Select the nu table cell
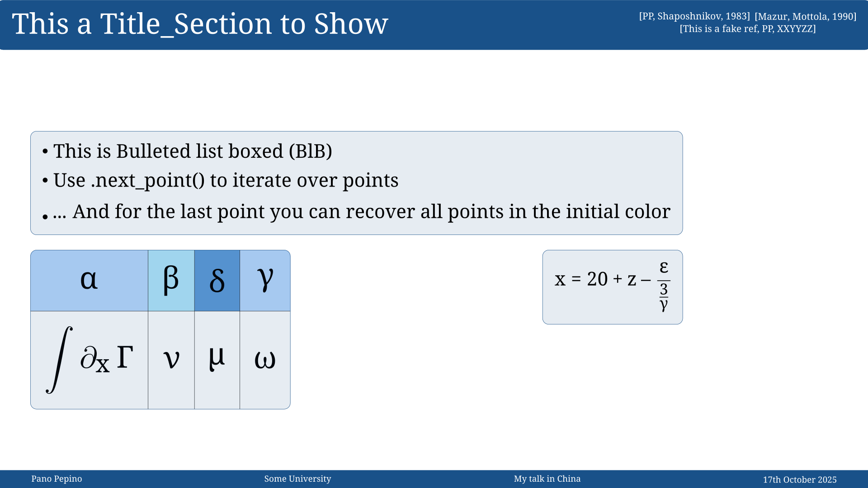868x488 pixels. 171,360
